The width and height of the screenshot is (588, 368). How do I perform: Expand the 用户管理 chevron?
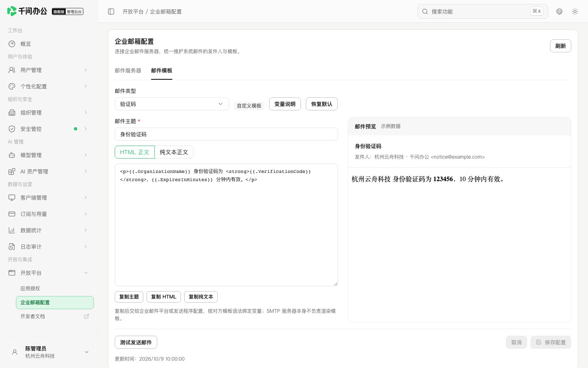point(86,70)
